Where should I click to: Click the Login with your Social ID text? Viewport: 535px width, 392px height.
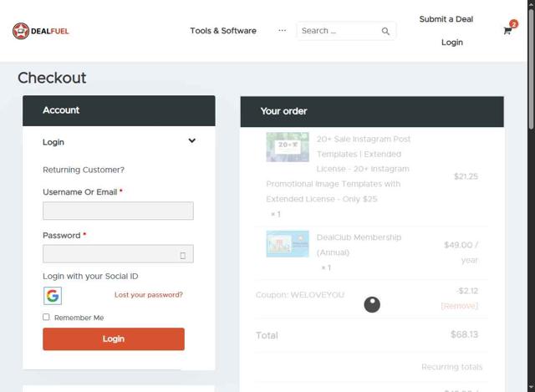[x=90, y=276]
